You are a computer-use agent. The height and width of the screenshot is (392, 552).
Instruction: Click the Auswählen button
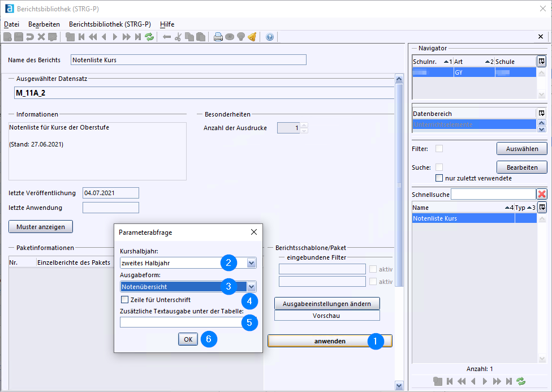pyautogui.click(x=521, y=149)
